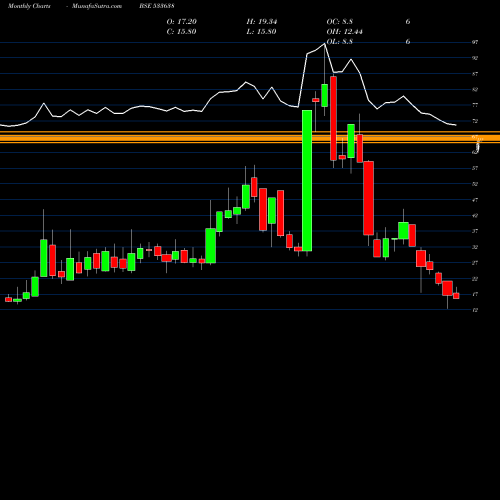Viewport: 500px width, 500px height.
Task: Click the 52 price axis label
Action: pyautogui.click(x=475, y=184)
